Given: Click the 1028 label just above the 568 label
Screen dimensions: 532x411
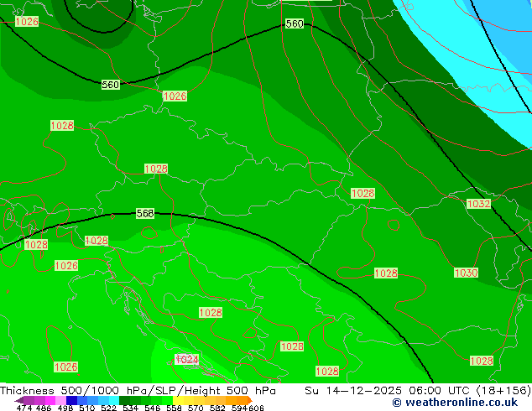Looking at the screenshot, I should click(156, 169).
